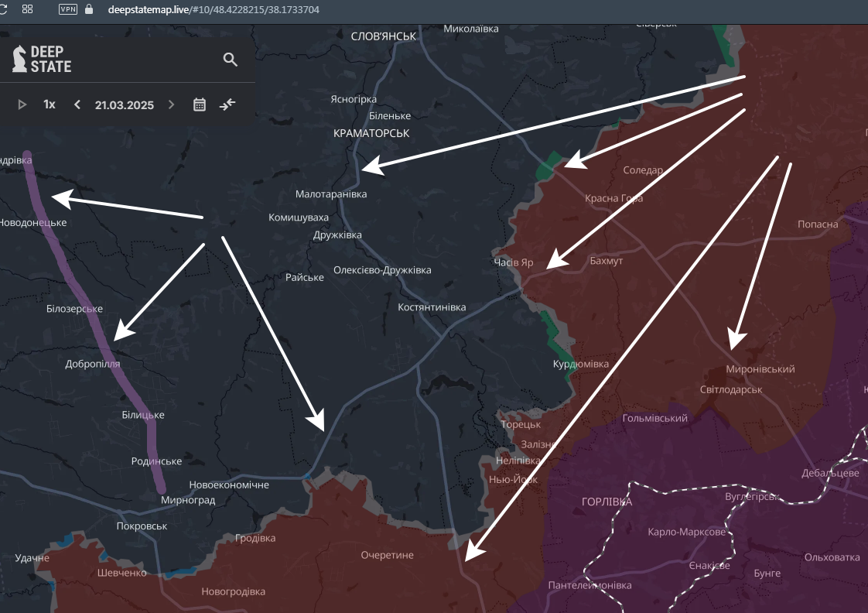Click the Бахмут label on map
The image size is (868, 613).
[x=607, y=261]
